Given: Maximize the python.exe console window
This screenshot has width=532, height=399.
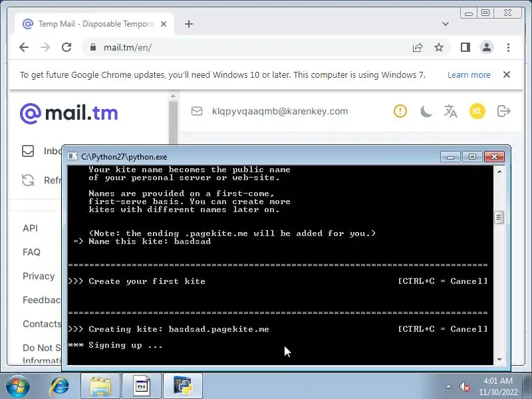Looking at the screenshot, I should pos(472,156).
